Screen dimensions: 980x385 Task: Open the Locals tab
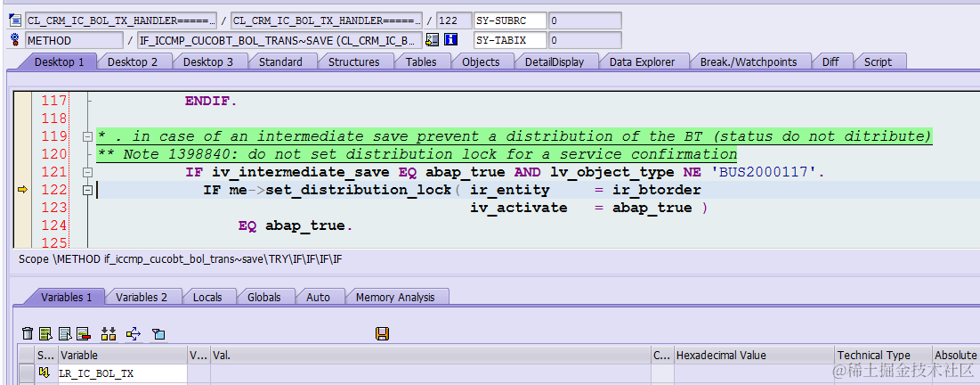click(x=207, y=298)
